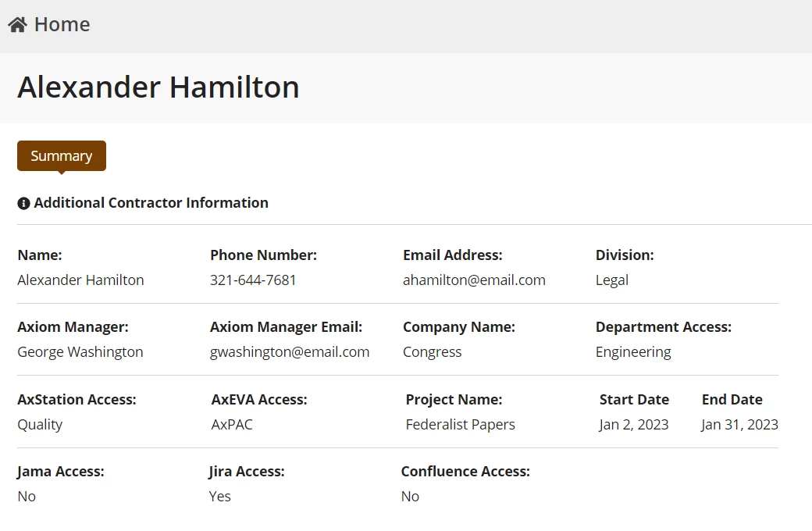Click the email gwashington@email.com
The image size is (812, 531).
(x=290, y=352)
